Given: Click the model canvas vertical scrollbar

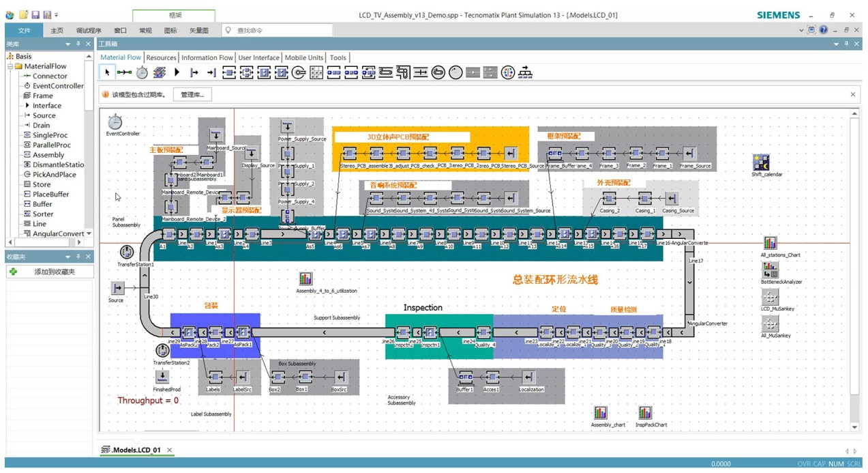Looking at the screenshot, I should (854, 270).
